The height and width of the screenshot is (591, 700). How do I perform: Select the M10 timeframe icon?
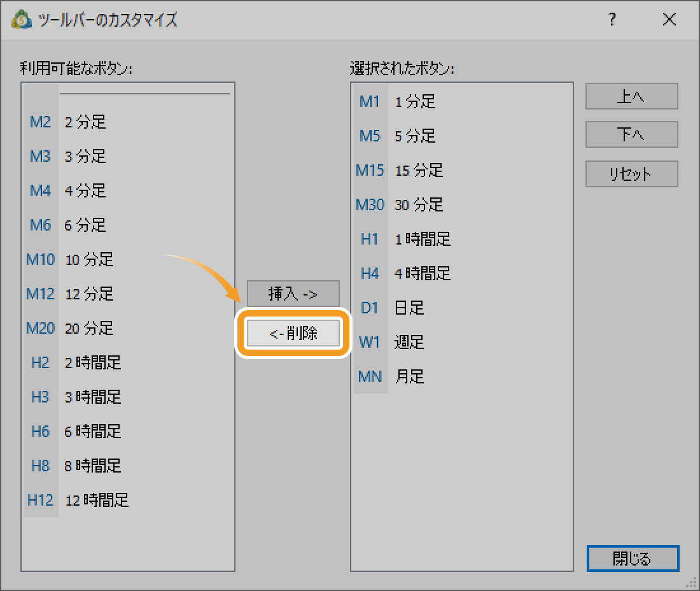(x=40, y=260)
